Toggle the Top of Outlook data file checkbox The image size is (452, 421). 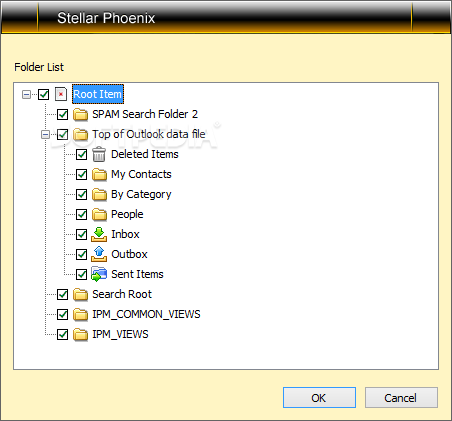pos(62,134)
